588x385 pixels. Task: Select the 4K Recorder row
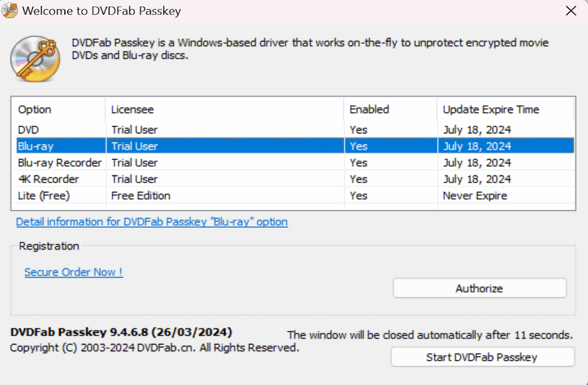point(56,179)
